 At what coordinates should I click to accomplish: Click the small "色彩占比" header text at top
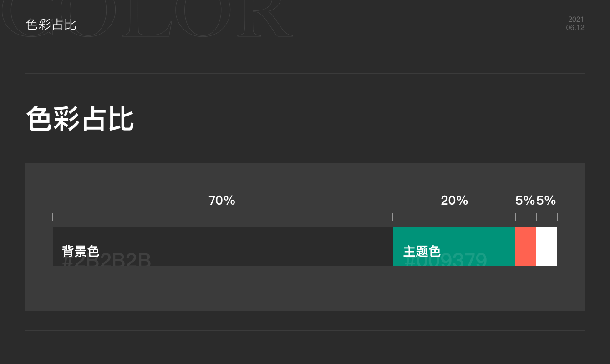51,25
